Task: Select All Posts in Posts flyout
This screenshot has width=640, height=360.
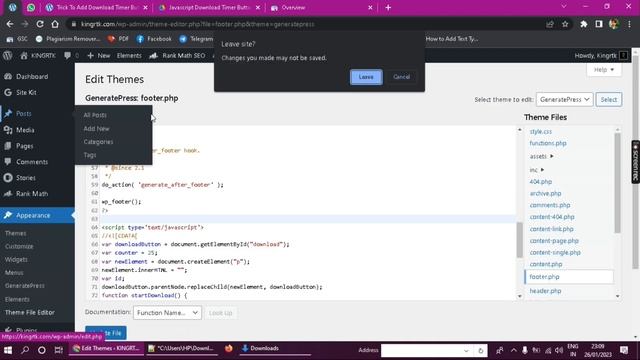Action: 95,115
